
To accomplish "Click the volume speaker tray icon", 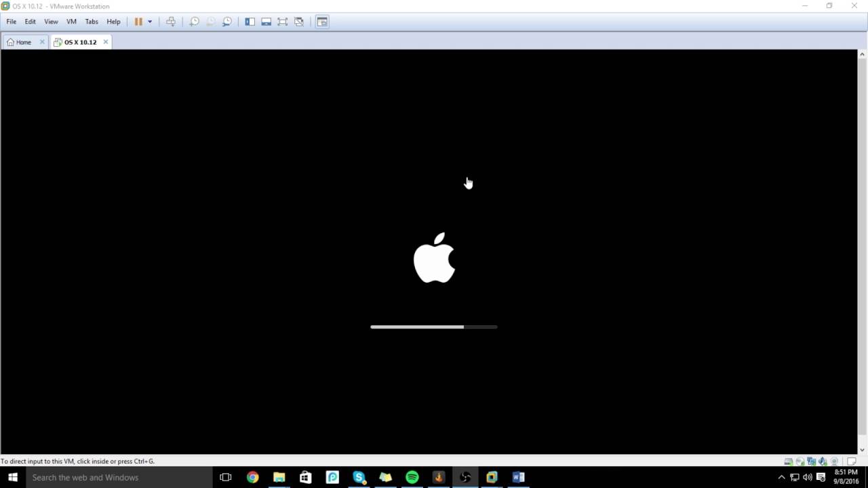I will 808,477.
